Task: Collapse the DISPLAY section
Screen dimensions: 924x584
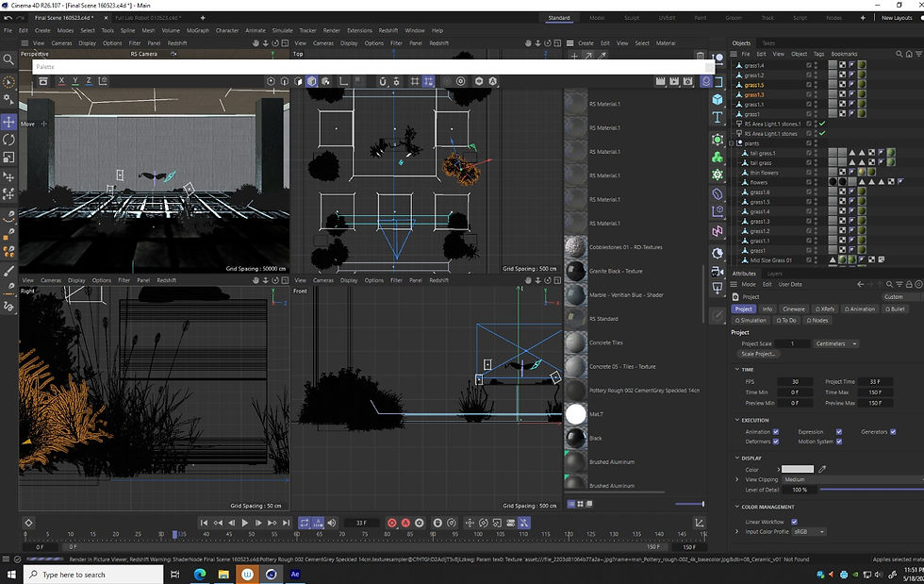Action: click(737, 458)
